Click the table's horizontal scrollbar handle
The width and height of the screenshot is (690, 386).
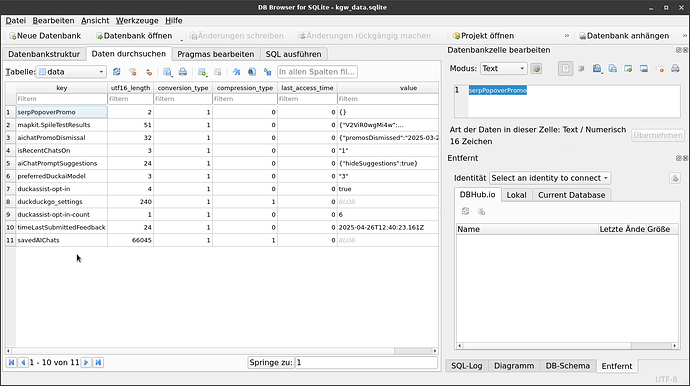(412, 351)
